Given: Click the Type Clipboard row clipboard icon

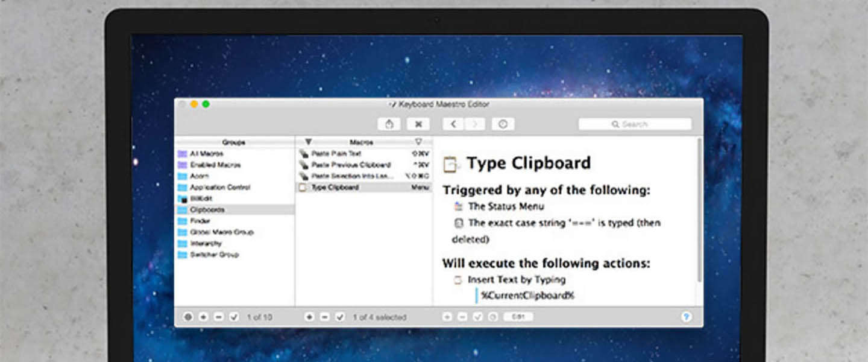Looking at the screenshot, I should pos(303,187).
